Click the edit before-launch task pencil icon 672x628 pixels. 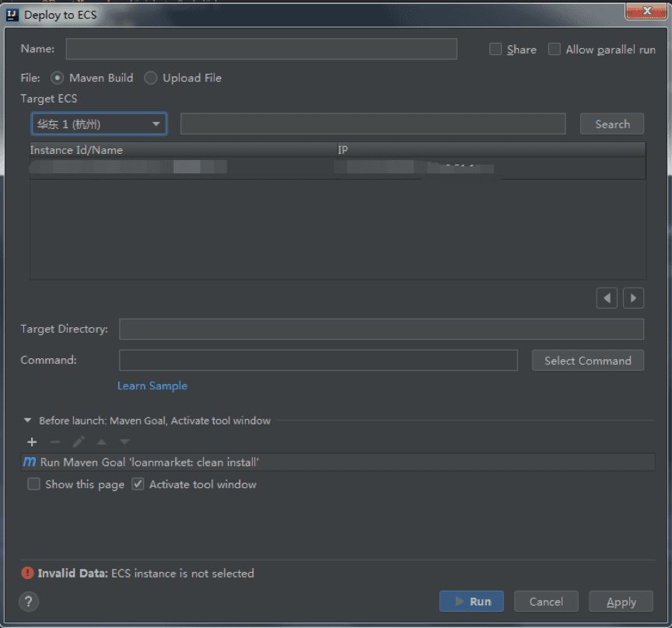79,441
